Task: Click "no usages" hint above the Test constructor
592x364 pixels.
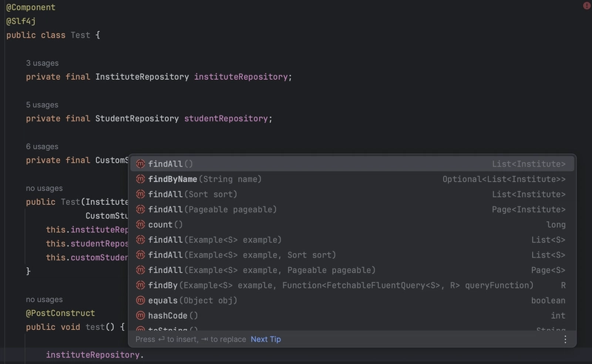Action: click(x=44, y=188)
